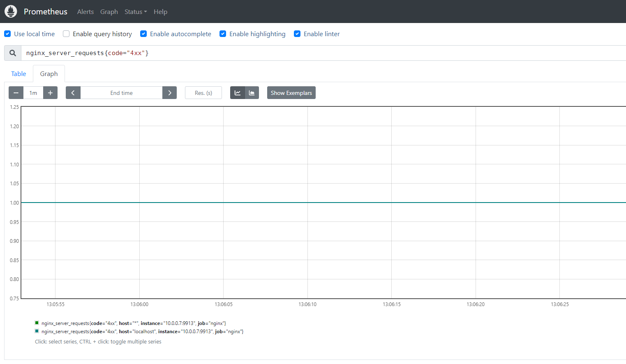Screen dimensions: 626x364
Task: Toggle the Enable autocomplete checkbox
Action: coord(143,34)
